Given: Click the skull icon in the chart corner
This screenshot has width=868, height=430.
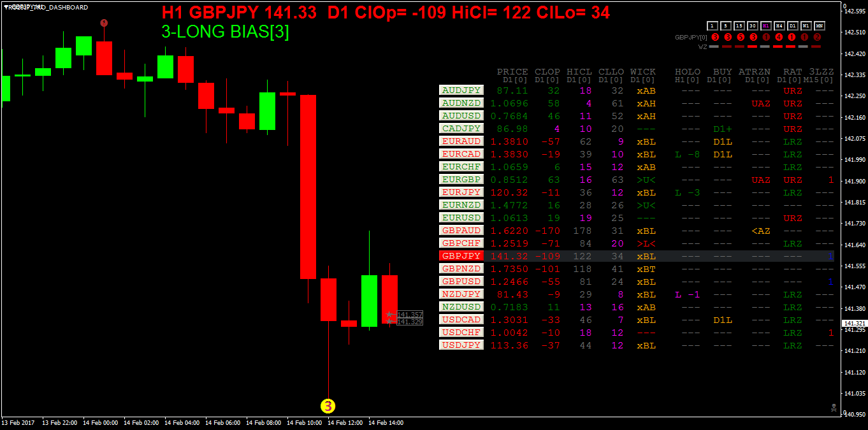Looking at the screenshot, I should tap(834, 407).
